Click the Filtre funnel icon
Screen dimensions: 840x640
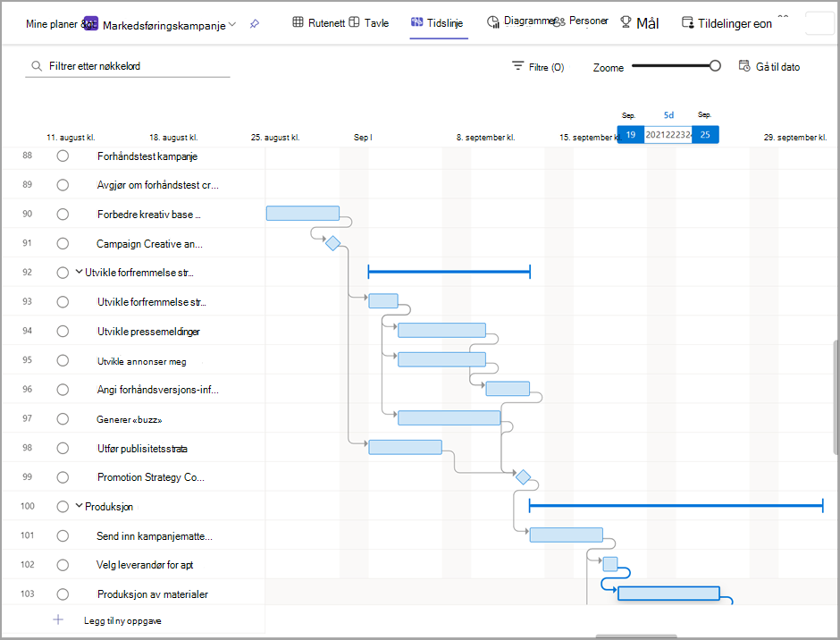(x=517, y=66)
